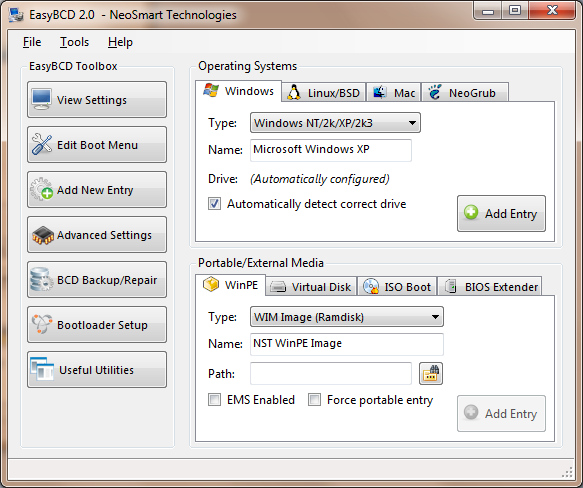Switch to the NeoGrub tab
Image resolution: width=583 pixels, height=488 pixels.
[464, 92]
